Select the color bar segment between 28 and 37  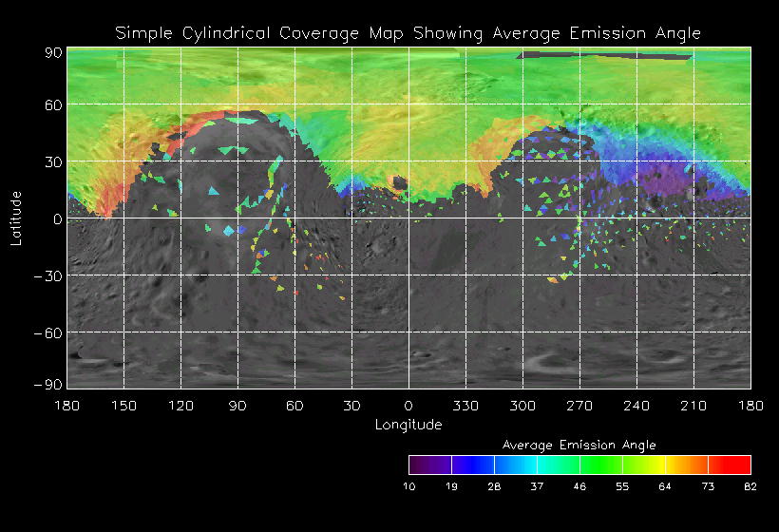point(515,465)
